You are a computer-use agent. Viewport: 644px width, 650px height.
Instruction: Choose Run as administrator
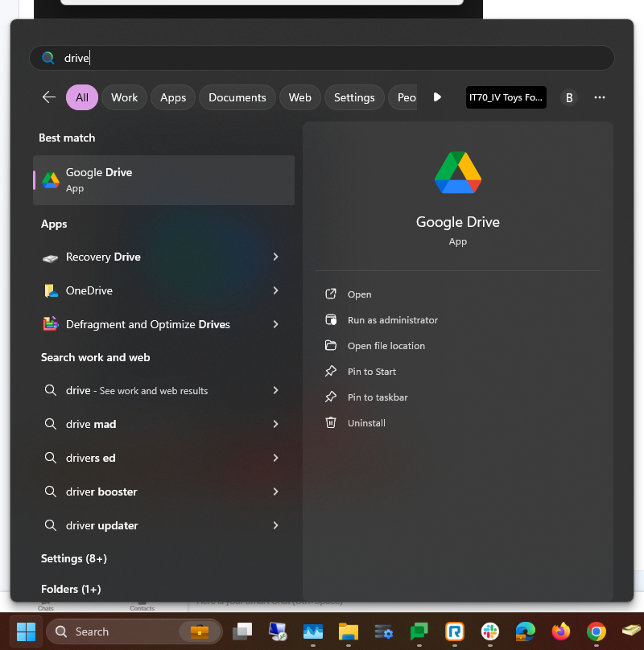(393, 320)
